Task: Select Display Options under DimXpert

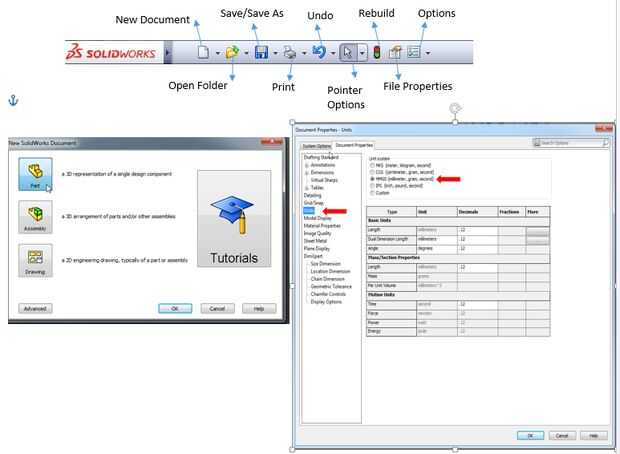Action: pos(326,302)
